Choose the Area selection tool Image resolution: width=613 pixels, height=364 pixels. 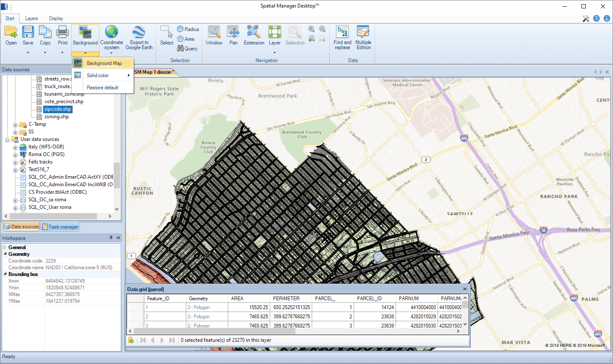(x=185, y=39)
